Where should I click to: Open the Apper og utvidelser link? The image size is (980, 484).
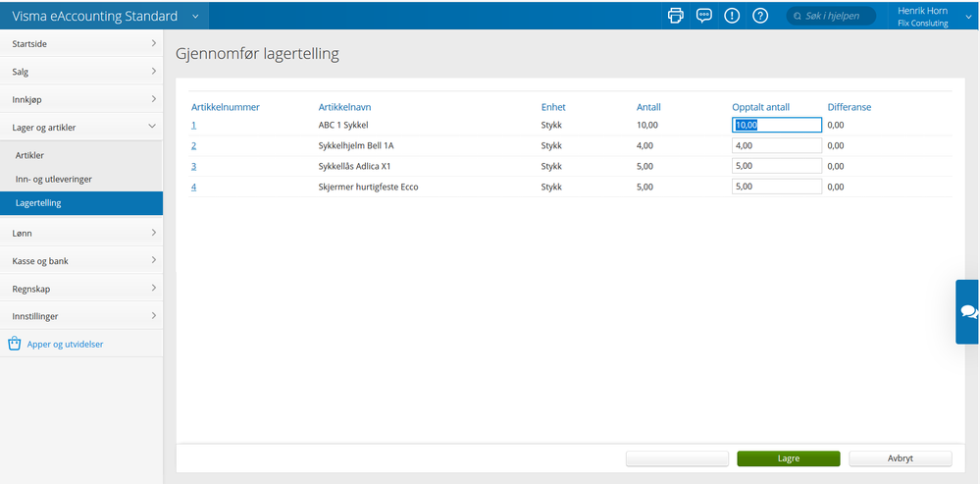[x=65, y=344]
